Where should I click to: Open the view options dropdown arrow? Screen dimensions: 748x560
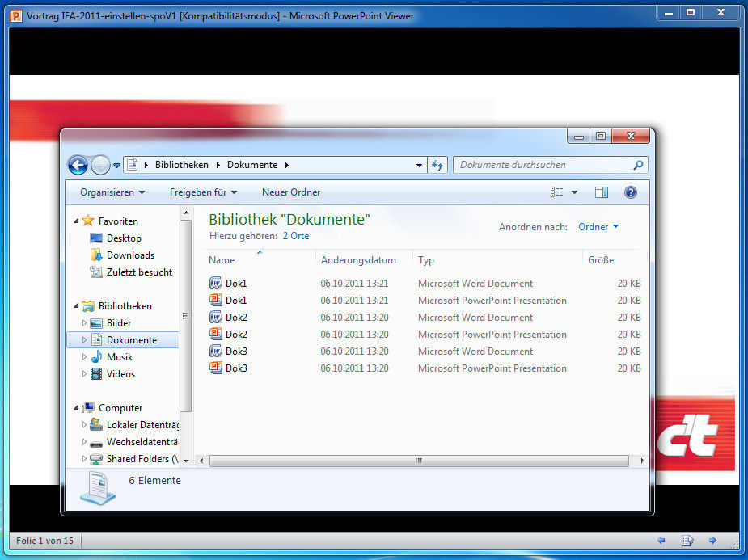(574, 192)
